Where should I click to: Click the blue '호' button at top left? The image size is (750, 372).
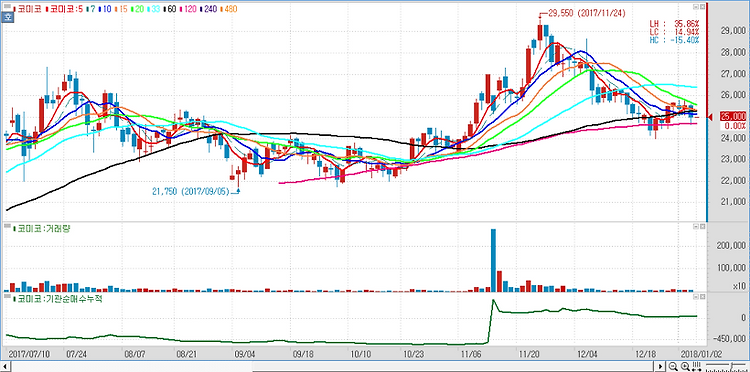click(x=7, y=17)
